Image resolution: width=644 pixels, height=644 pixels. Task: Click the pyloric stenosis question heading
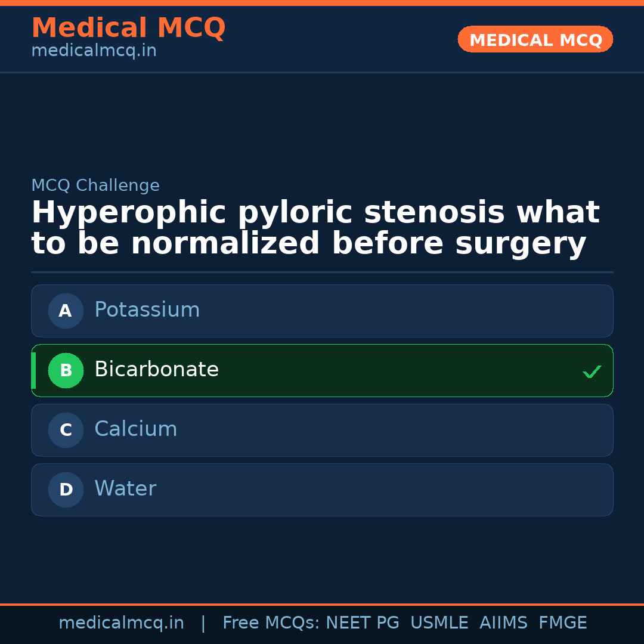tap(315, 228)
